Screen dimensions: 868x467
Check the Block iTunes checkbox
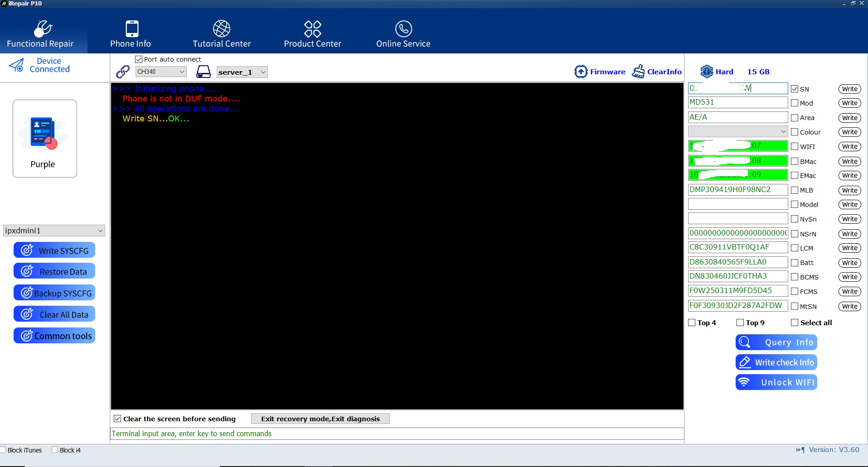pyautogui.click(x=3, y=450)
